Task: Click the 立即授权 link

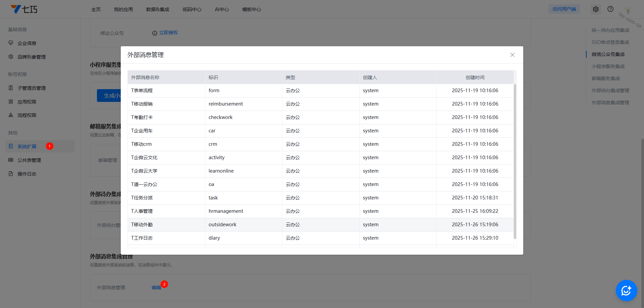Action: click(168, 33)
